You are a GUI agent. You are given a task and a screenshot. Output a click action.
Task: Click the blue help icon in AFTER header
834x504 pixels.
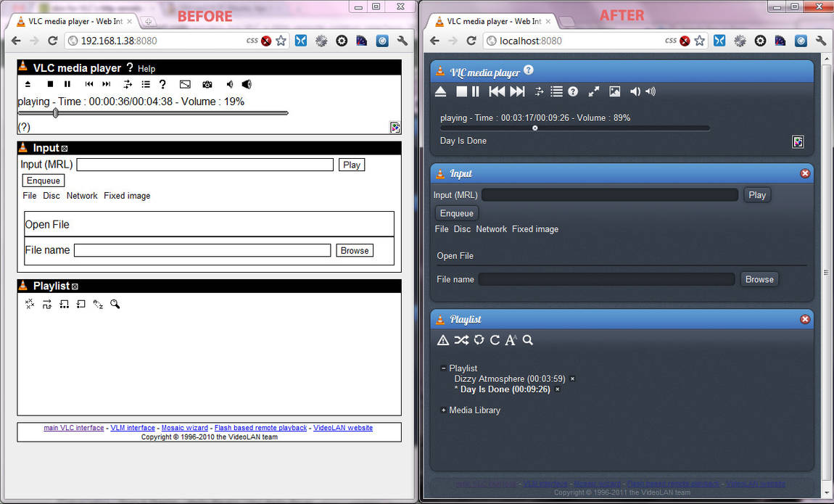(528, 70)
